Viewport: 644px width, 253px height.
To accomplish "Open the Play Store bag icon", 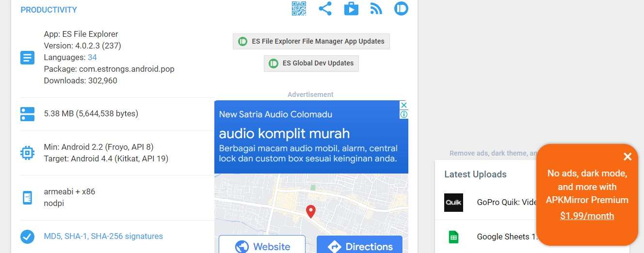I will pos(351,9).
